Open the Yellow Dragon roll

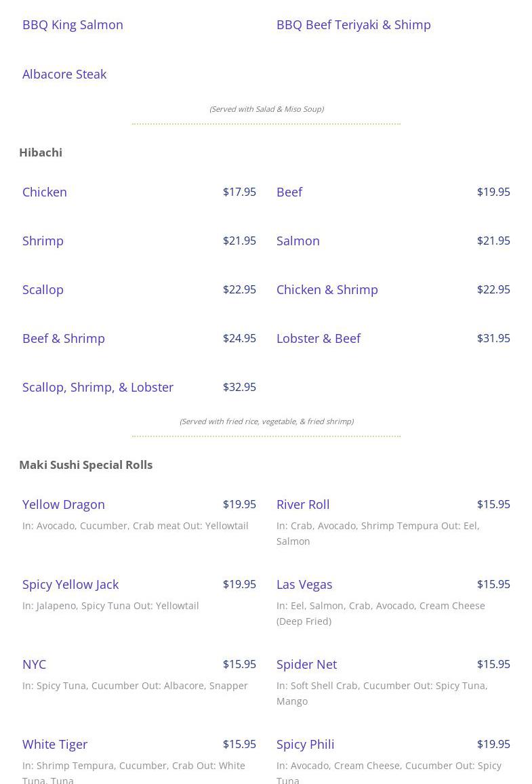64,504
